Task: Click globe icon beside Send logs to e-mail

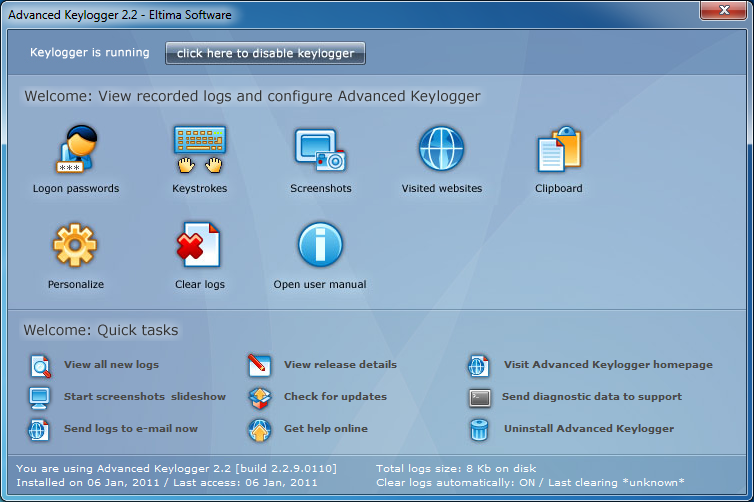Action: tap(38, 430)
